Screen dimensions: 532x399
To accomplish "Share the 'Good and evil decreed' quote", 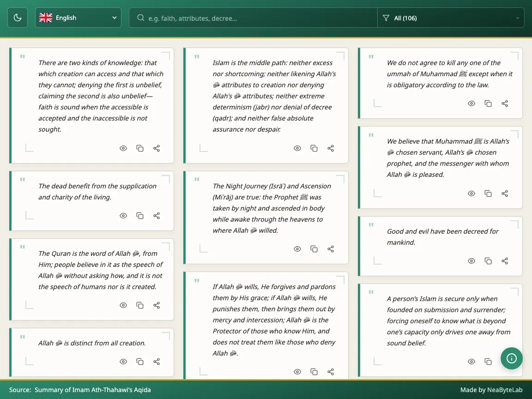I will [x=504, y=261].
